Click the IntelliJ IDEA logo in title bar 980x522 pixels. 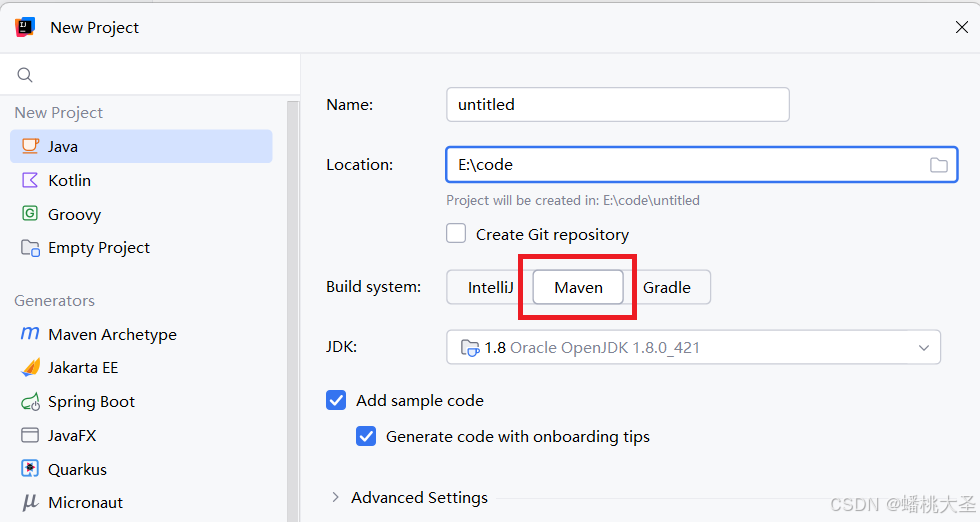click(25, 28)
